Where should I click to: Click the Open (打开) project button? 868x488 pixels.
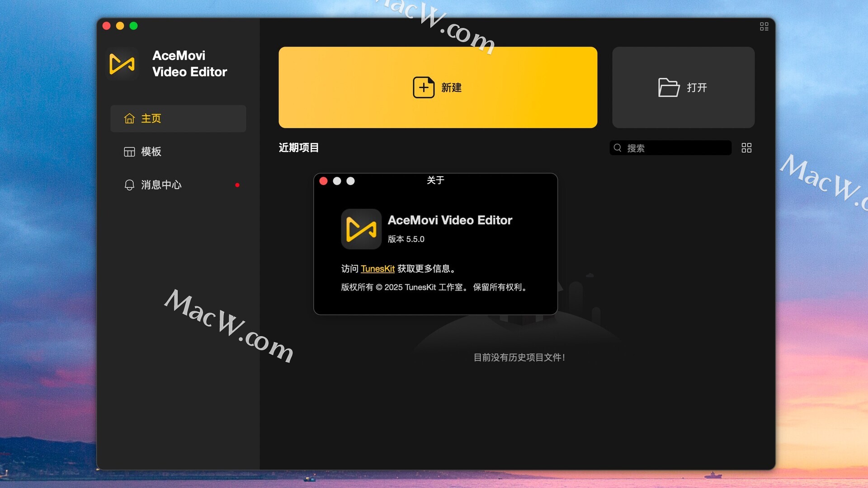(x=683, y=87)
